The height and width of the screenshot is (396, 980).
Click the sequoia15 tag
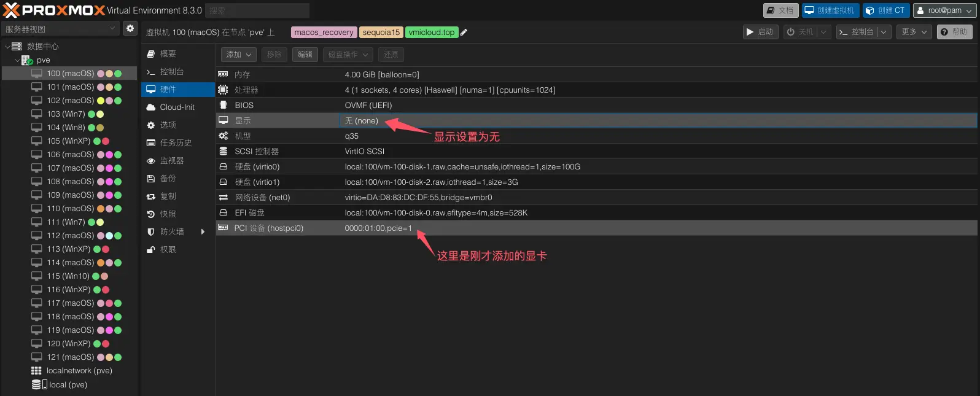click(x=381, y=33)
